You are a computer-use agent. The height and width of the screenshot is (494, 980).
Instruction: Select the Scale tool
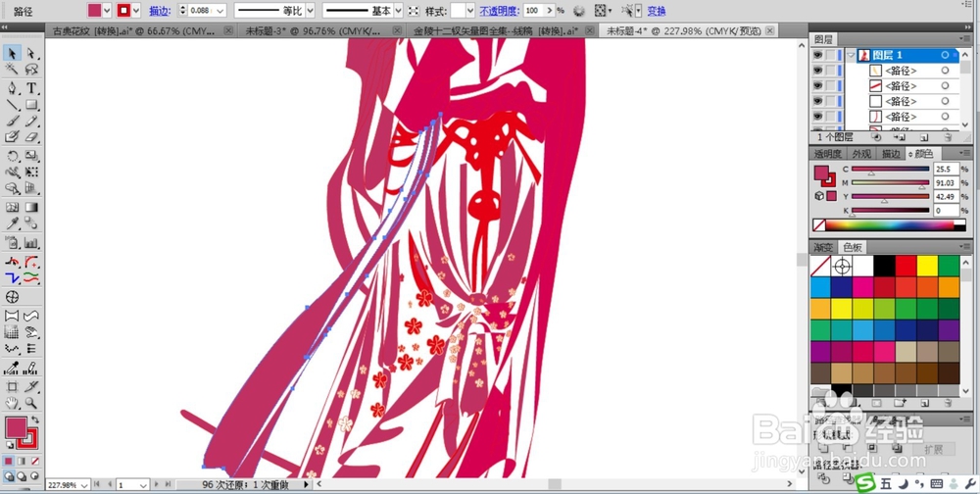[30, 156]
